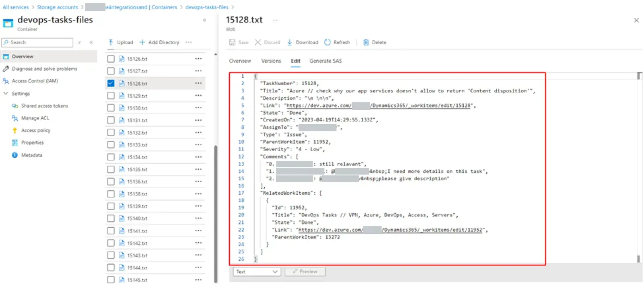
Task: Select file 15145.txt in list
Action: pos(137,280)
